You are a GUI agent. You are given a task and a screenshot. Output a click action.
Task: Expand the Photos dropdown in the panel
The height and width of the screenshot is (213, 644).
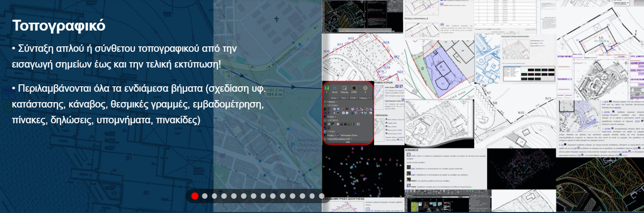[x=335, y=98]
